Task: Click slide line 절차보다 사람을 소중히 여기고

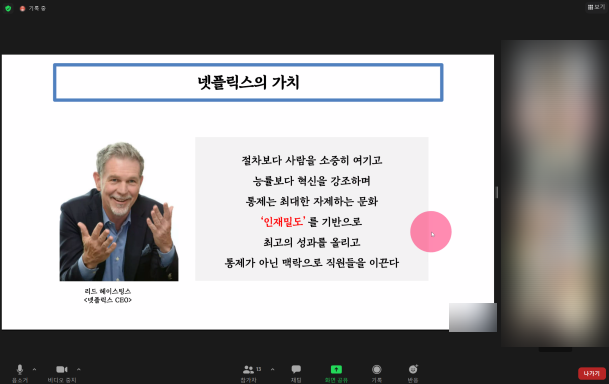Action: point(312,160)
